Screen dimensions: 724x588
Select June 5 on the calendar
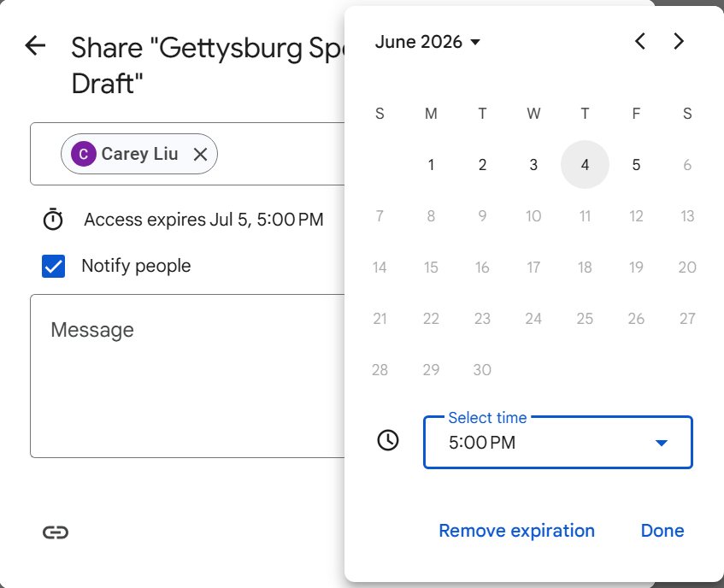(636, 164)
